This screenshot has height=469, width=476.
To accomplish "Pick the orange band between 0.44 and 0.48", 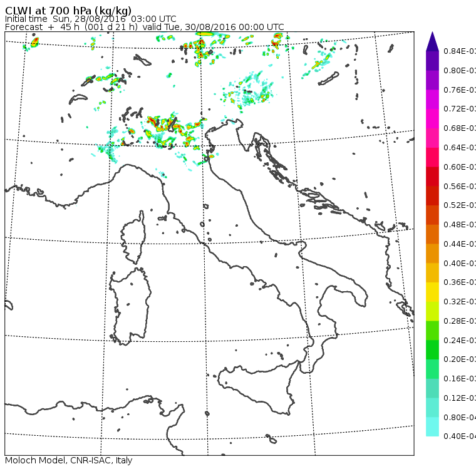I will pyautogui.click(x=432, y=234).
